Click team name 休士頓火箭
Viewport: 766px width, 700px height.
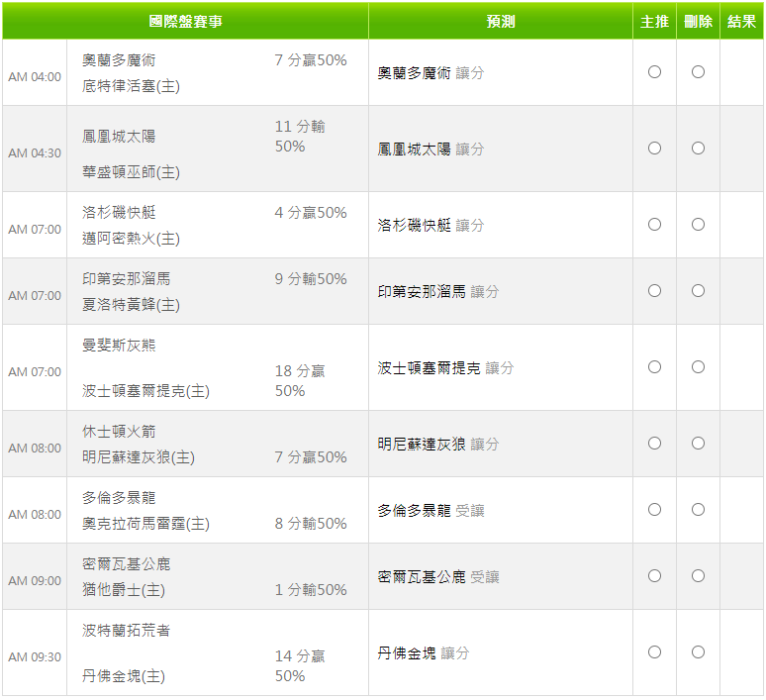(119, 431)
